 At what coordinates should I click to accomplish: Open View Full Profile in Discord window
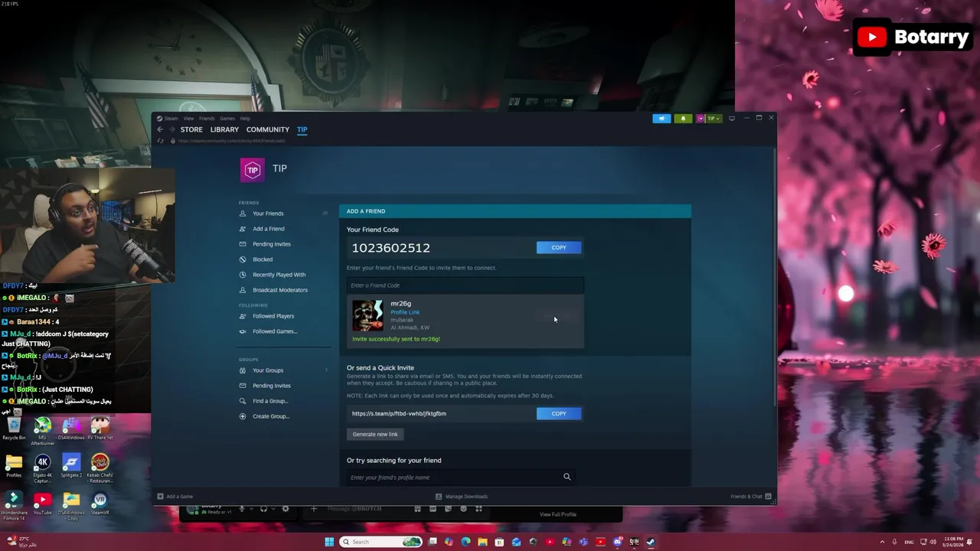pos(557,514)
